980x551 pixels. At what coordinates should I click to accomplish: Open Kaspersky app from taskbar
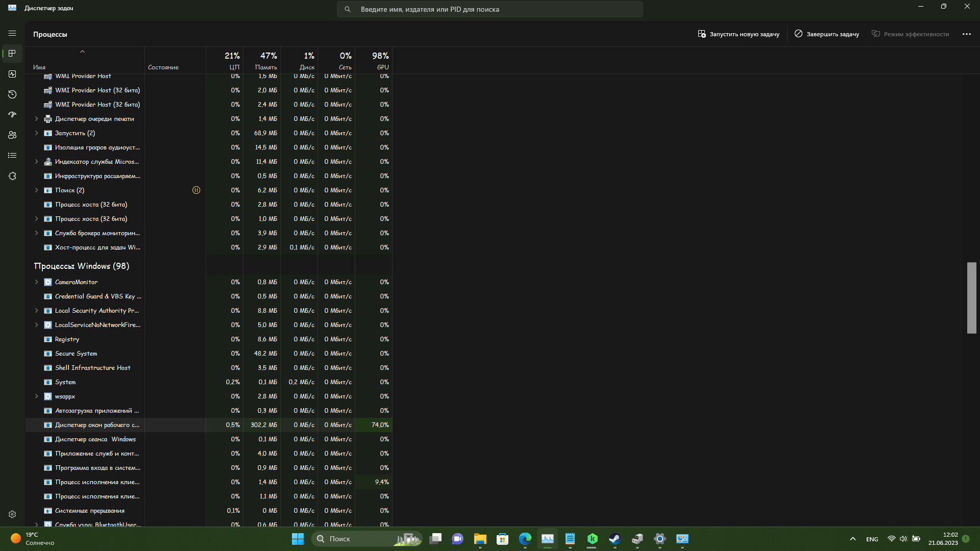(593, 539)
